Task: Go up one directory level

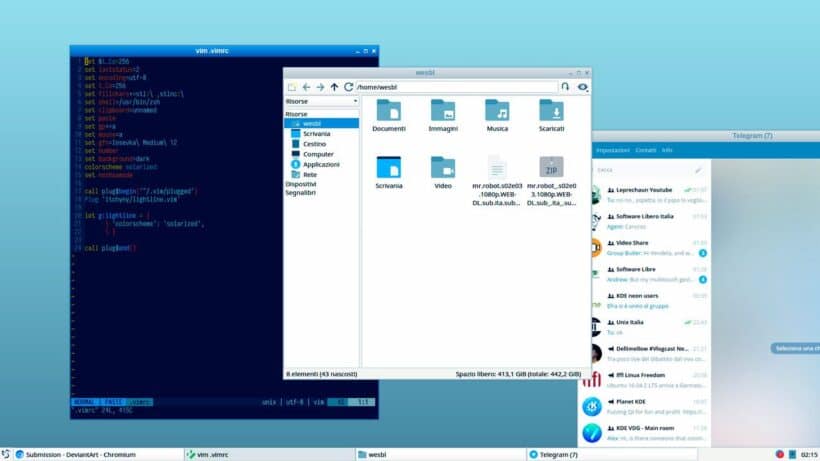Action: click(x=334, y=87)
